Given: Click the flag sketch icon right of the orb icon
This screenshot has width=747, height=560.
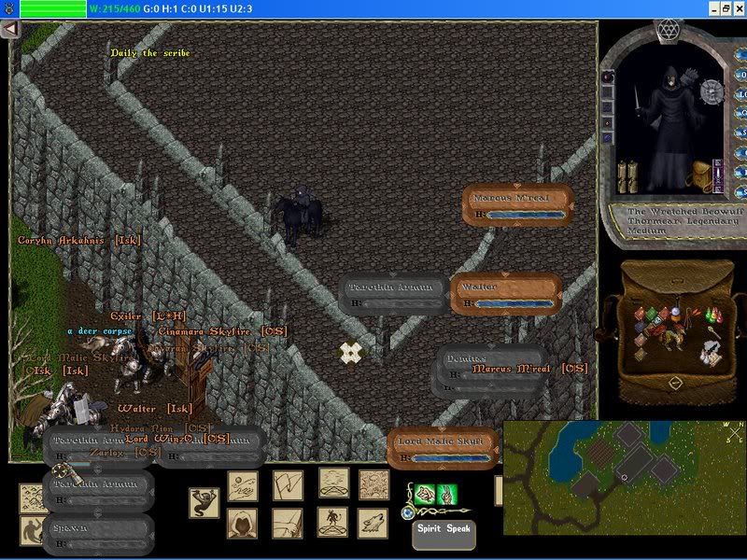Looking at the screenshot, I should coord(289,485).
